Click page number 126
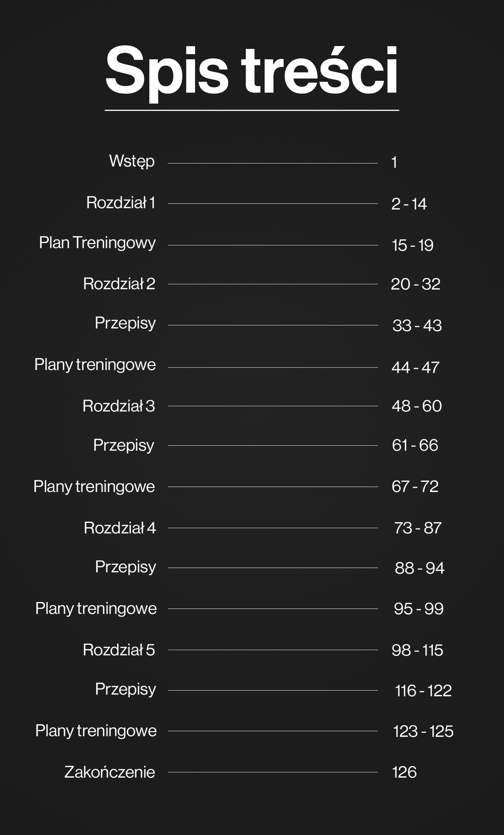This screenshot has width=504, height=835. click(x=405, y=772)
